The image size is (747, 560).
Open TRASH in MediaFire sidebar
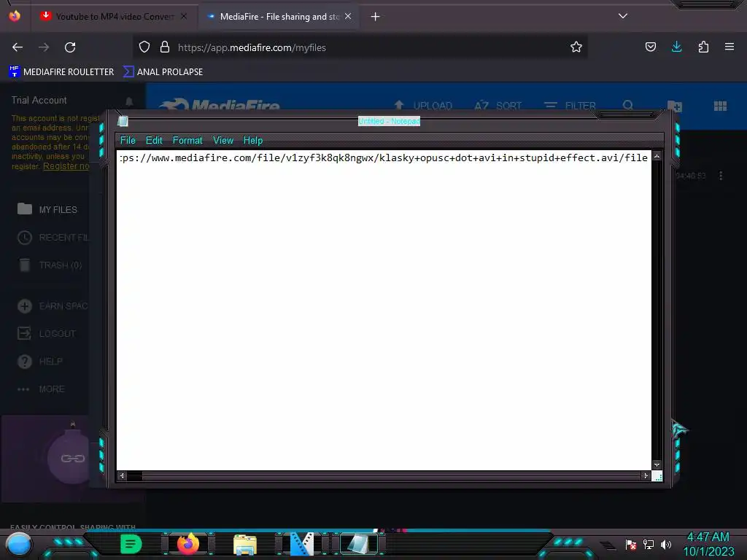[50, 265]
